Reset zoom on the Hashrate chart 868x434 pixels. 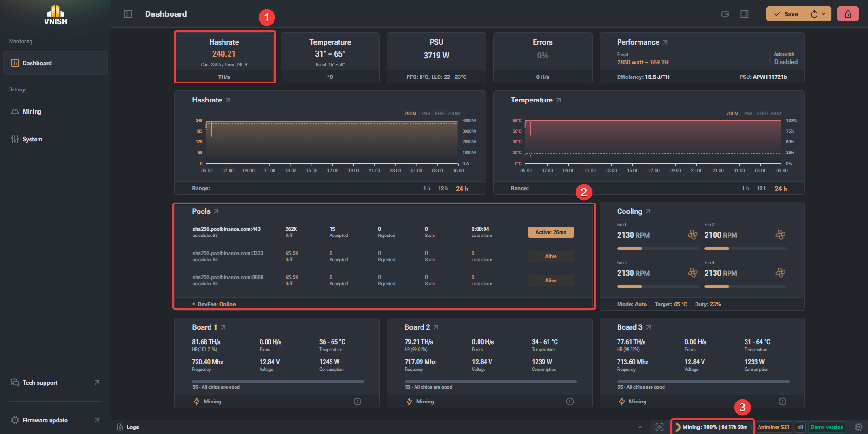point(447,114)
